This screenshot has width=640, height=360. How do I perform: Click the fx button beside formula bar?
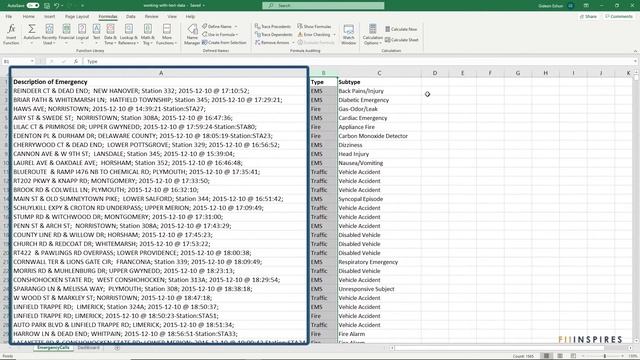(76, 61)
